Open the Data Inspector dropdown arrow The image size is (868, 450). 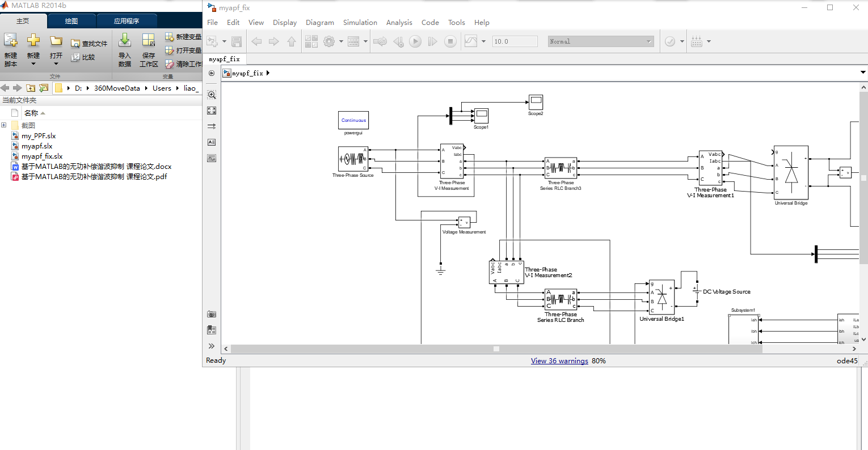(483, 41)
